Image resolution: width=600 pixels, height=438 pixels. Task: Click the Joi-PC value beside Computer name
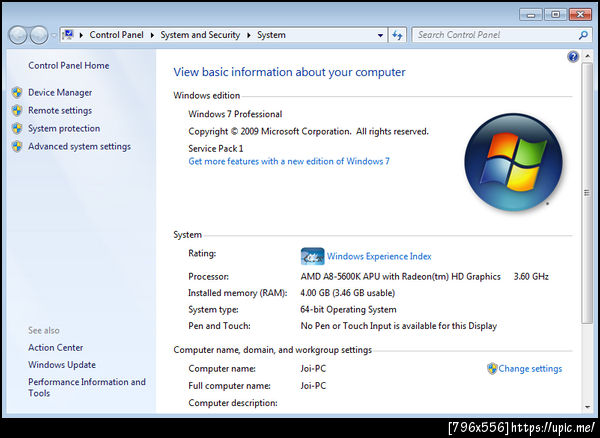(313, 369)
